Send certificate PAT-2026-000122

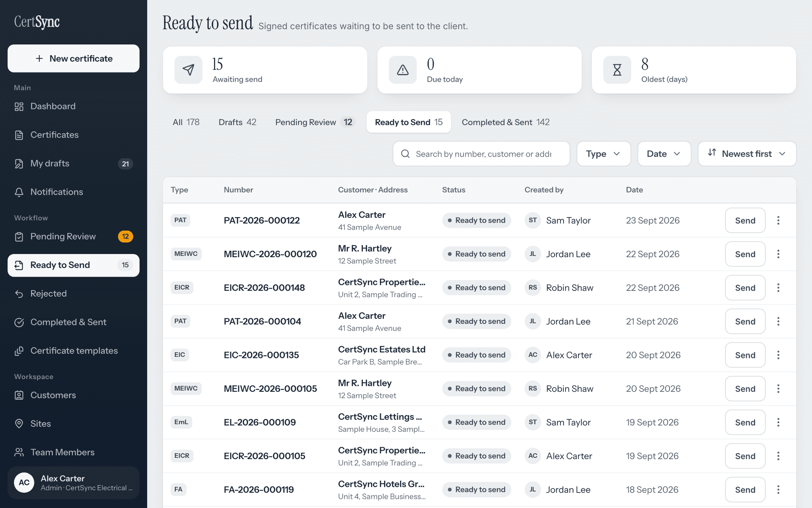[x=745, y=220]
